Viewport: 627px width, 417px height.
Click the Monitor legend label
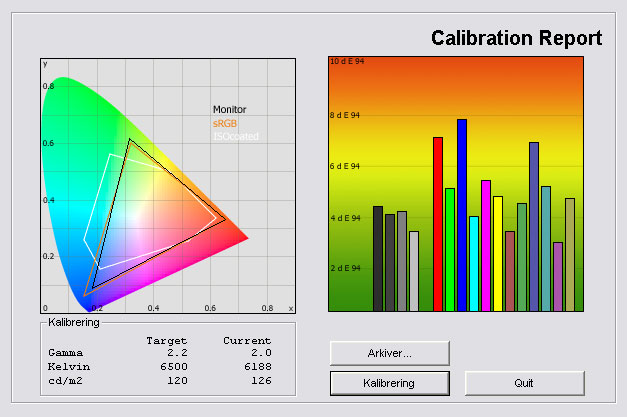(x=230, y=109)
